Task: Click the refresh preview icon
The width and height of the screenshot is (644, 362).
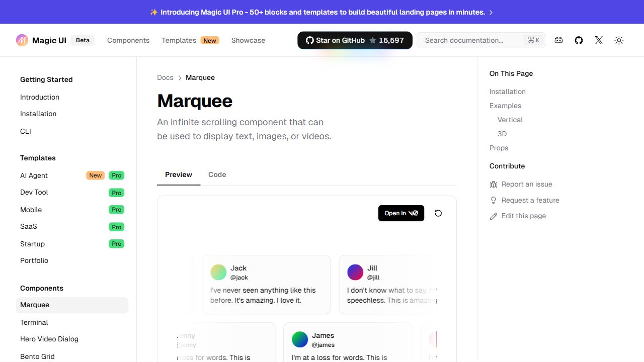Action: (438, 213)
